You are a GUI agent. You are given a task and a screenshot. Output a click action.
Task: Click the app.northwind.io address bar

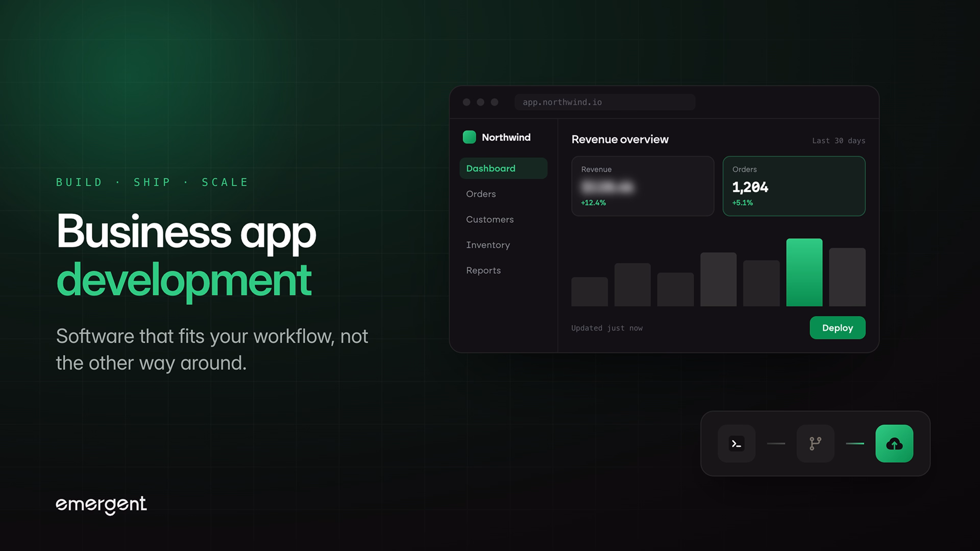click(605, 102)
